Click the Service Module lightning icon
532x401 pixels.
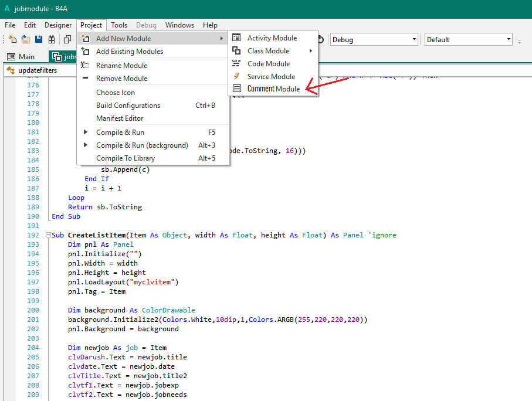coord(236,77)
